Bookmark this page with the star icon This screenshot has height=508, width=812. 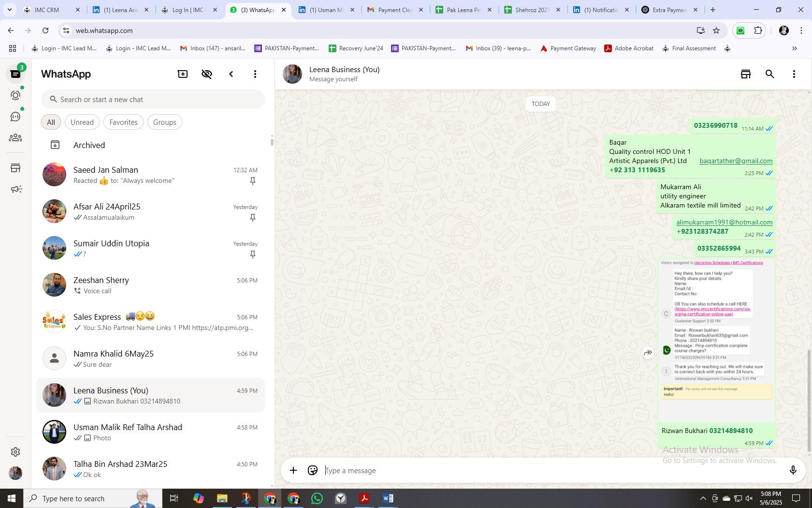click(716, 30)
